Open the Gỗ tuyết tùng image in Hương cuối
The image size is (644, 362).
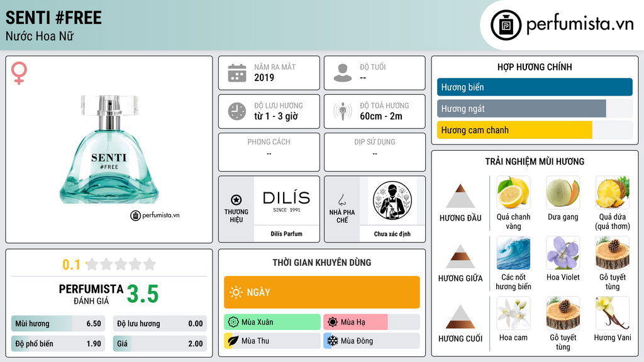563,313
